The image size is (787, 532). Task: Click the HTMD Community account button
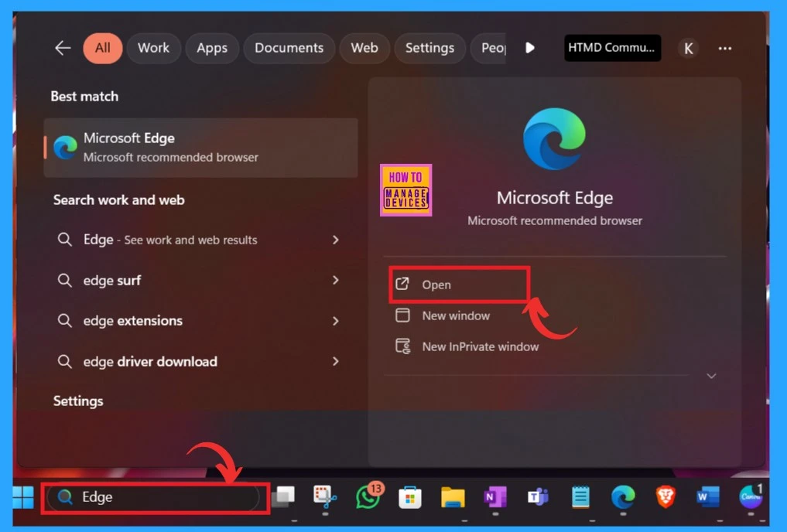612,48
